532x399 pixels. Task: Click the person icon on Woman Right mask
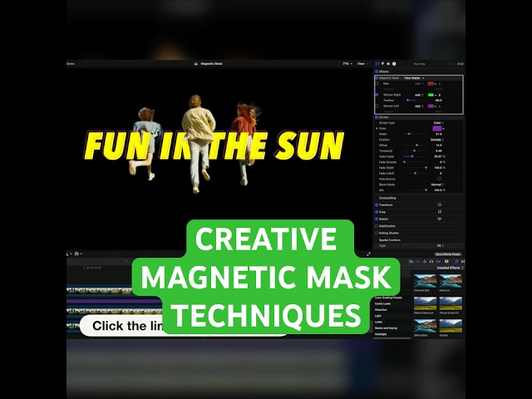(x=440, y=95)
